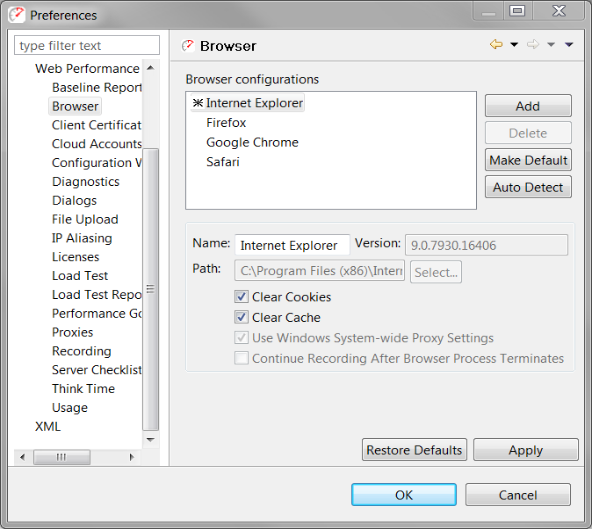Open File Upload preferences
Viewport: 592px width, 529px height.
pos(85,219)
